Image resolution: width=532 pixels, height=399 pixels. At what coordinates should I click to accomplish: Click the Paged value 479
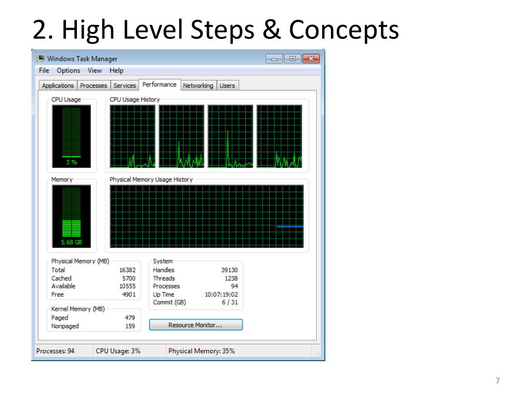(x=130, y=318)
